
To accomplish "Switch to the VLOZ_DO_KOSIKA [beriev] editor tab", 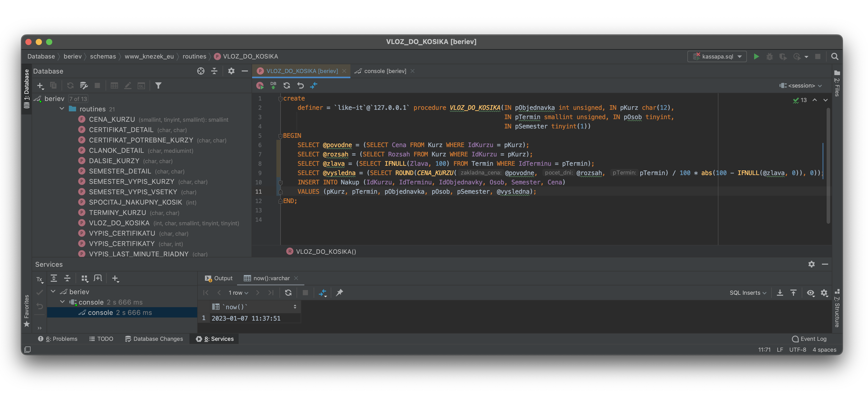I will coord(301,71).
